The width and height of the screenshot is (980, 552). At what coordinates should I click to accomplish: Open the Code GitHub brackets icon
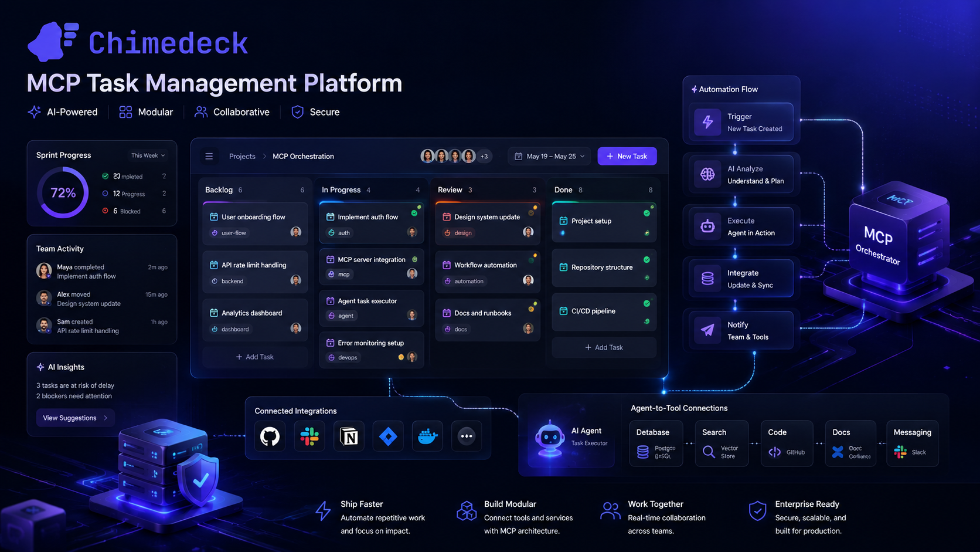[774, 452]
